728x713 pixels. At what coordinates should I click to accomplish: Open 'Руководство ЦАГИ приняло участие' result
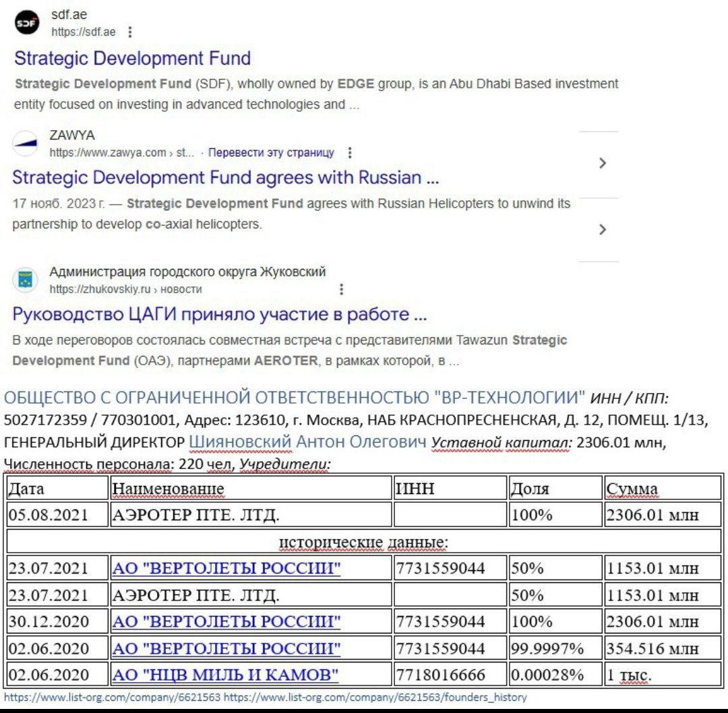pos(220,315)
